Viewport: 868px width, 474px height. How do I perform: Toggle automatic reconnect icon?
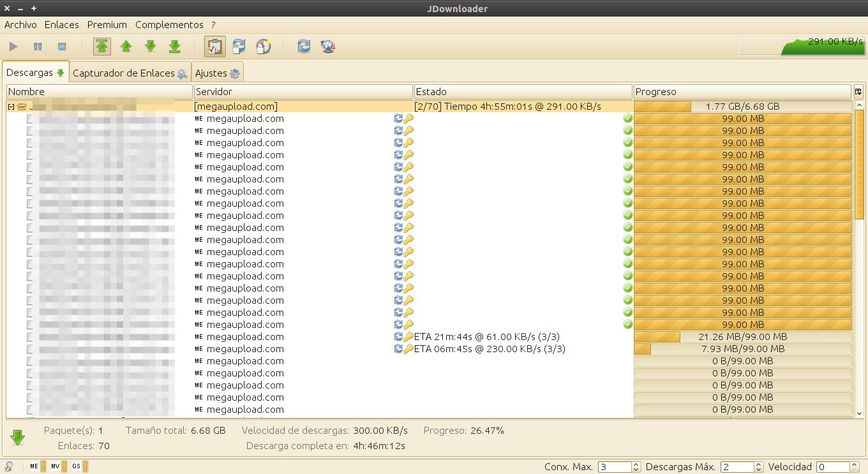tap(239, 47)
